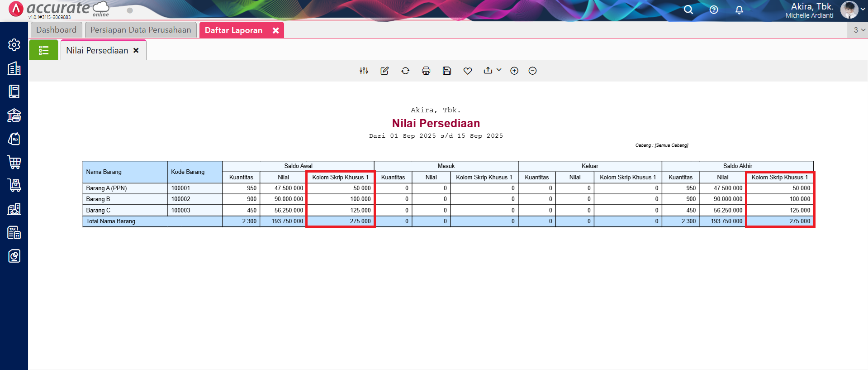Viewport: 868px width, 370px height.
Task: Open the settings gear in sidebar
Action: (14, 44)
